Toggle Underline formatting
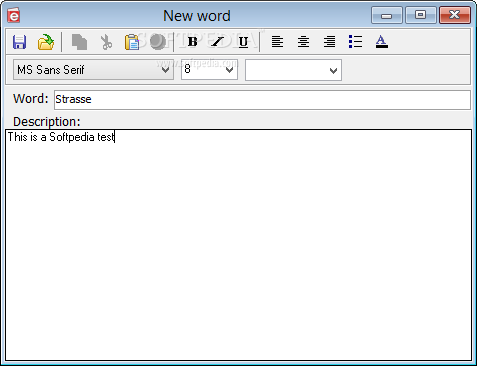Screen dimensions: 477x366 click(243, 42)
